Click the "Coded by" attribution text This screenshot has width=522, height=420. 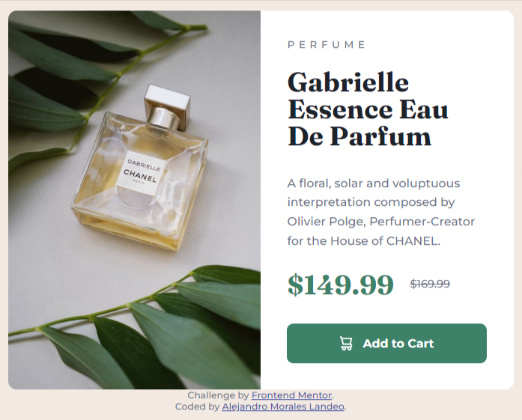[x=197, y=407]
